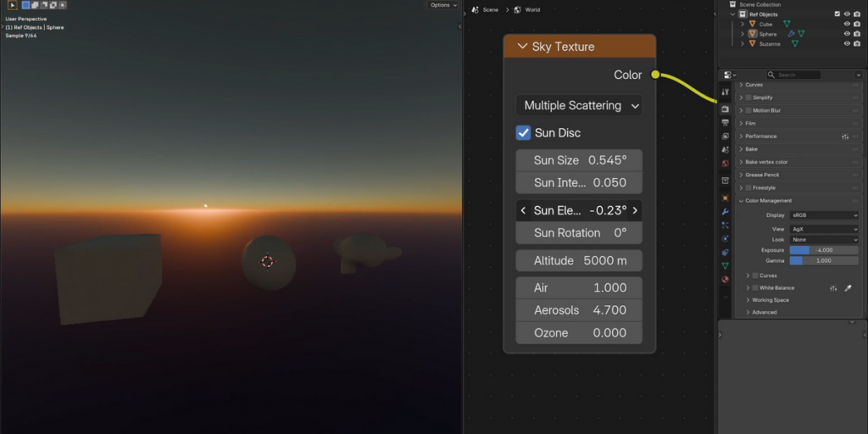Collapse the Color Management panel
This screenshot has width=868, height=434.
[741, 201]
